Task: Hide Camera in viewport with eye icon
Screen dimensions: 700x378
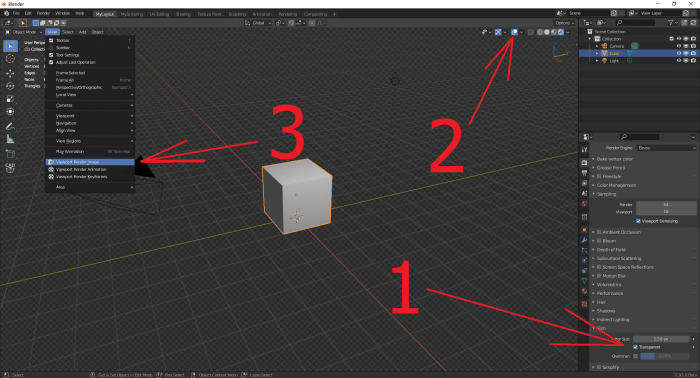Action: 679,46
